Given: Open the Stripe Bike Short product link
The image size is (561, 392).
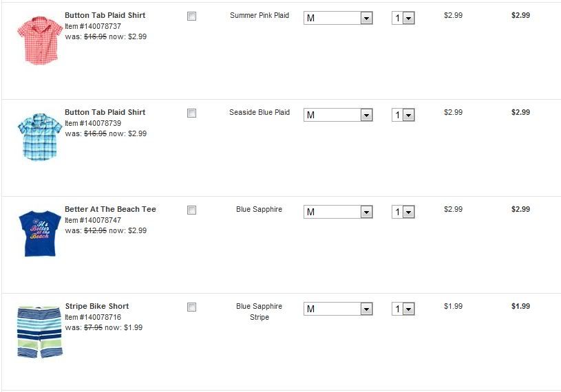Looking at the screenshot, I should pos(96,306).
